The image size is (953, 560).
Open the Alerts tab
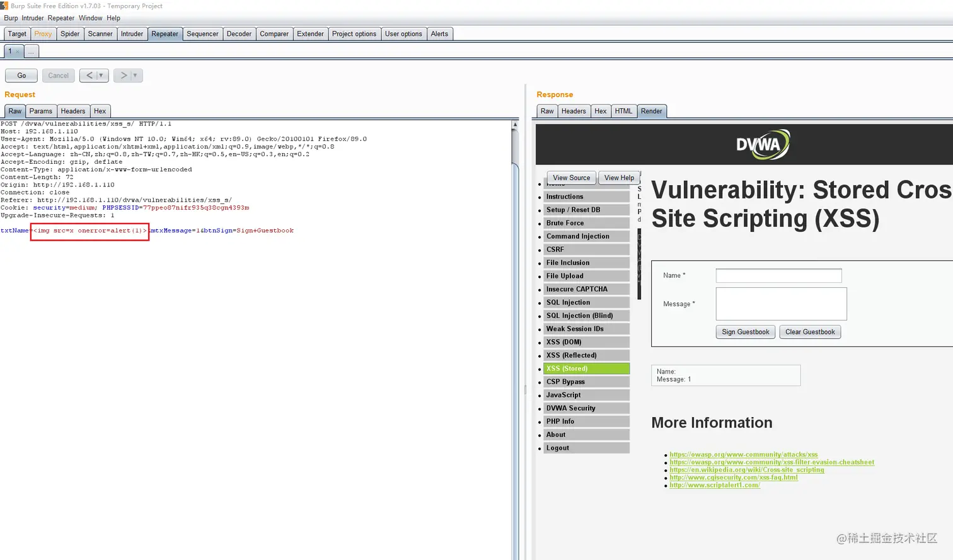(439, 34)
